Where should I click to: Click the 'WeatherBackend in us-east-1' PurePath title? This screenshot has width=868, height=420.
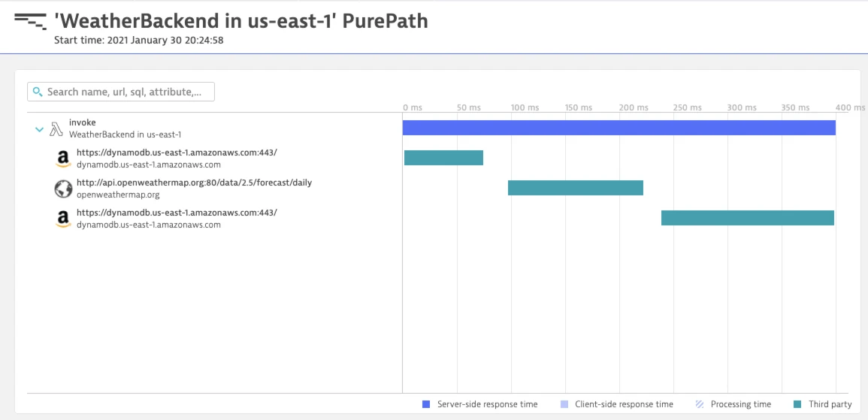click(x=240, y=20)
